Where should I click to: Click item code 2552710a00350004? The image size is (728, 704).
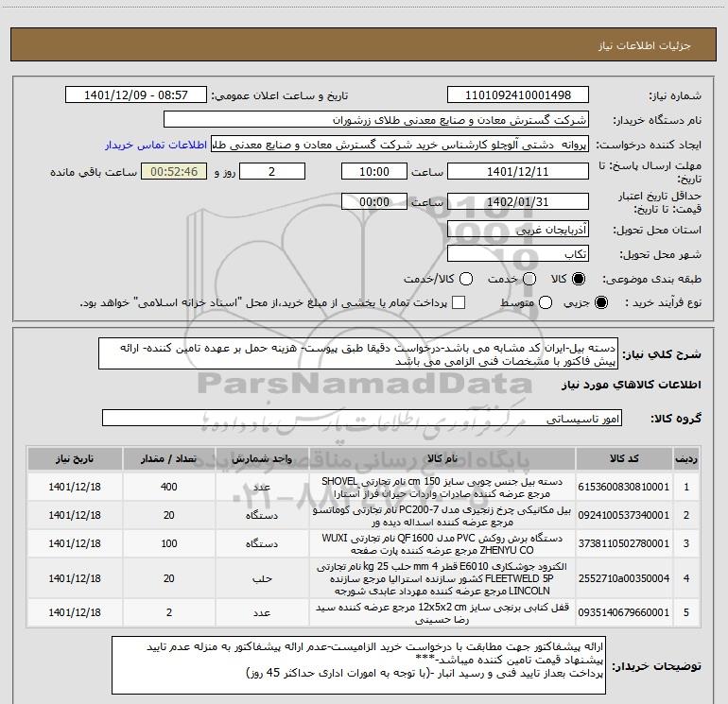coord(624,578)
